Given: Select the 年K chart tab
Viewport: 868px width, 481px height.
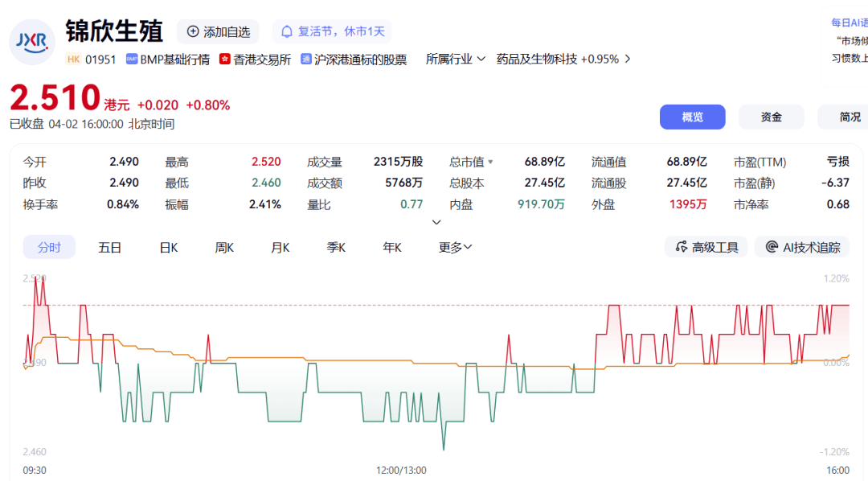Looking at the screenshot, I should [x=392, y=247].
